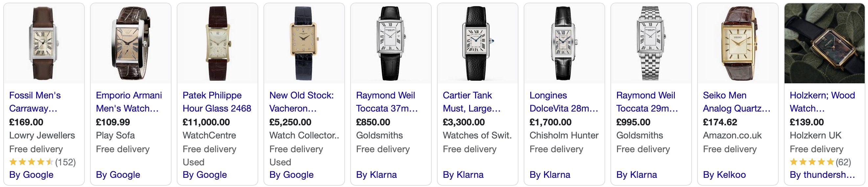Screen dimensions: 868x187
Task: Click the Holzkern five-star rating (62)
Action: click(x=820, y=162)
